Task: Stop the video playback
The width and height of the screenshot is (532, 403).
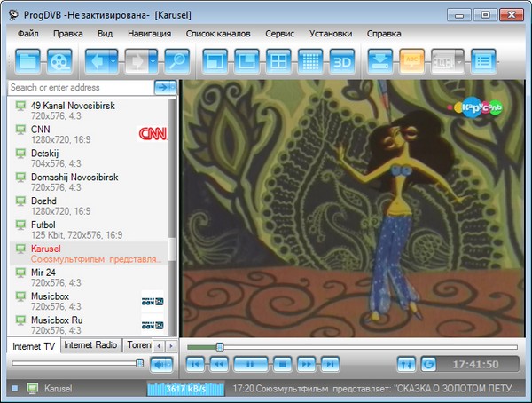Action: click(280, 364)
